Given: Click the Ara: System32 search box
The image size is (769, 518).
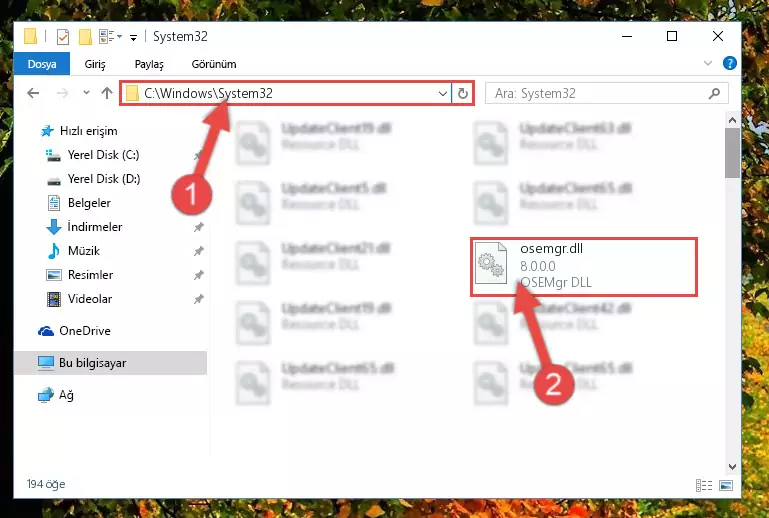Looking at the screenshot, I should (x=607, y=93).
